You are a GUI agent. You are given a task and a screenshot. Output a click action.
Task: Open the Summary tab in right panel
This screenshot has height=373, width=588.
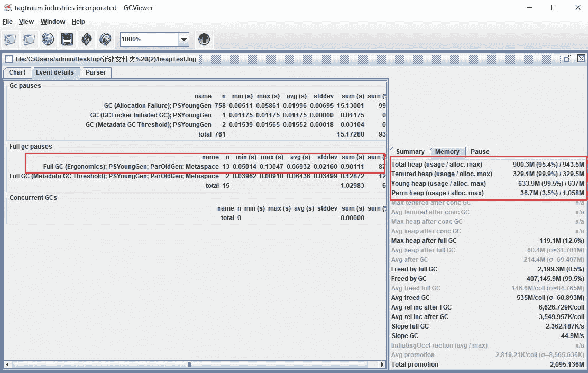(x=410, y=152)
